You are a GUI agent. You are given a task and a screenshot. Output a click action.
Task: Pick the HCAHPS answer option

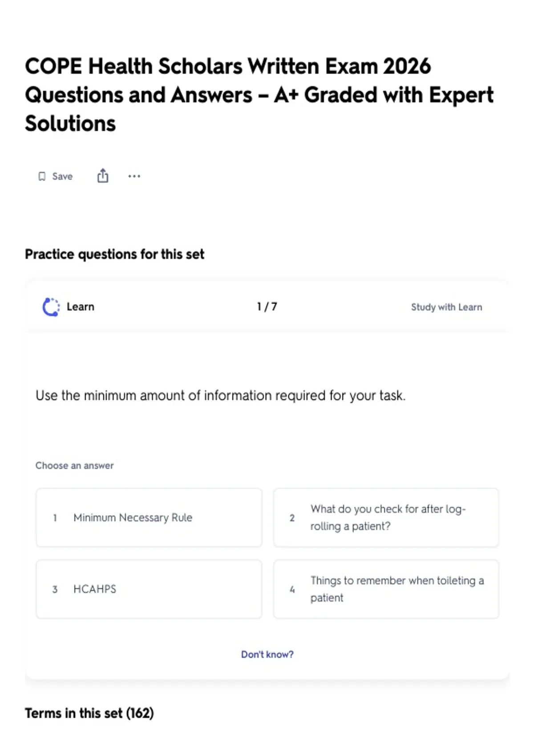click(x=149, y=589)
